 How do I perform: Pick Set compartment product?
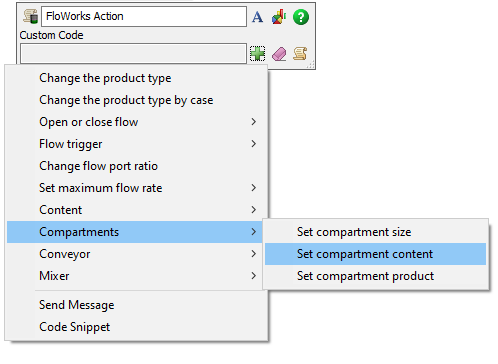pyautogui.click(x=375, y=276)
